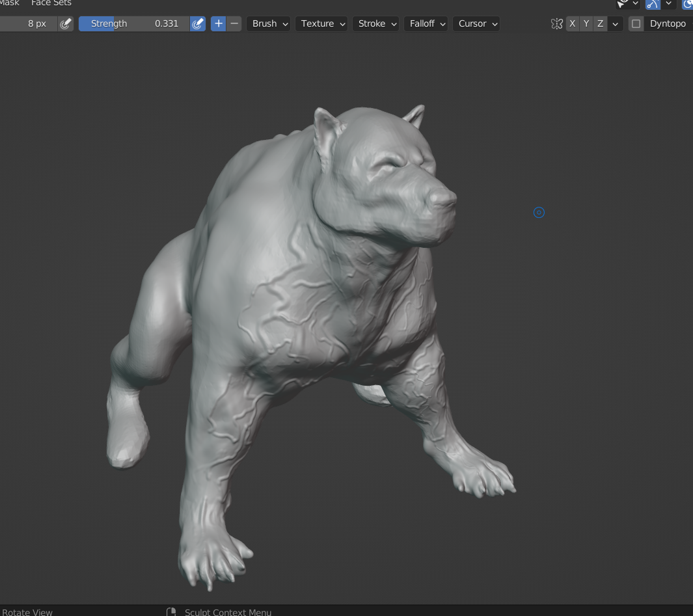This screenshot has width=693, height=616.
Task: Click the butterfly symmetry icon
Action: [x=556, y=24]
